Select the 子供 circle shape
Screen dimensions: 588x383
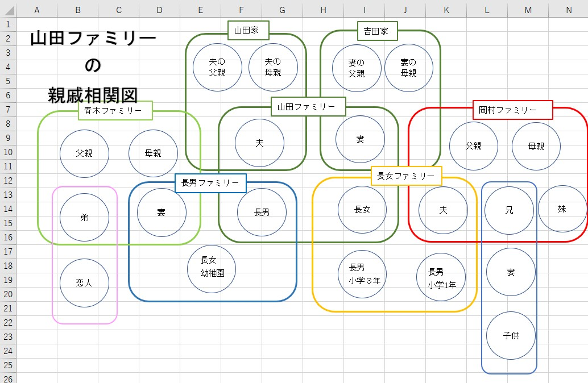(x=511, y=335)
